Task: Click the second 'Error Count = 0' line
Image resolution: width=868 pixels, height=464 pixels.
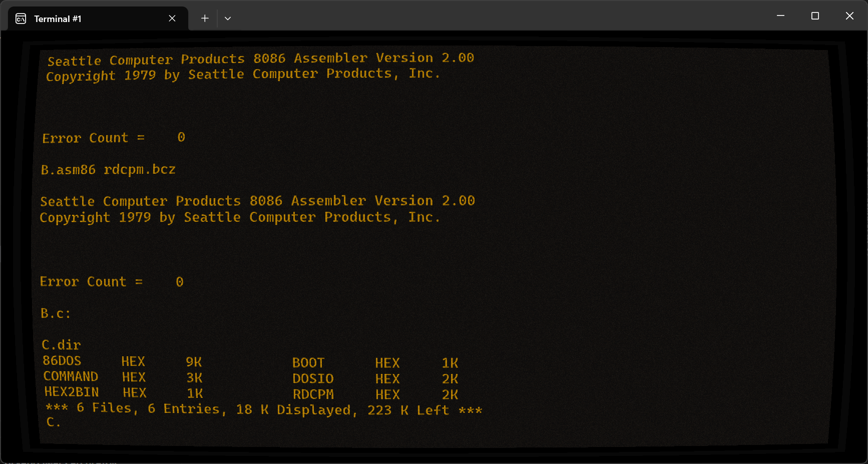Action: [112, 282]
